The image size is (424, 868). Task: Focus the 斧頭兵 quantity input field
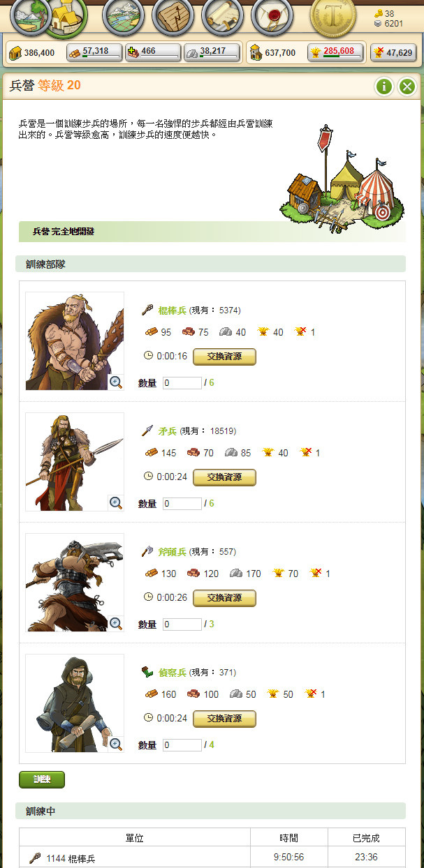[182, 624]
